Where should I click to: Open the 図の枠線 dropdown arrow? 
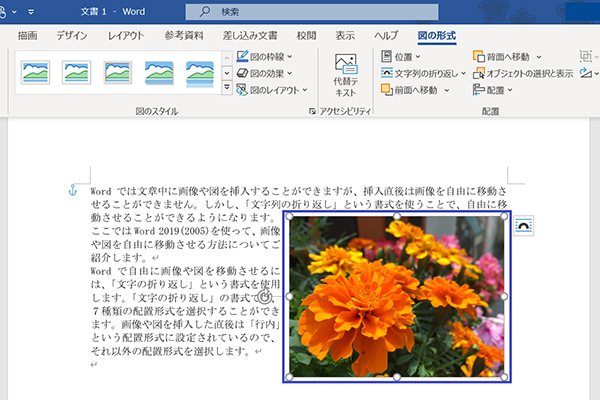[x=290, y=57]
